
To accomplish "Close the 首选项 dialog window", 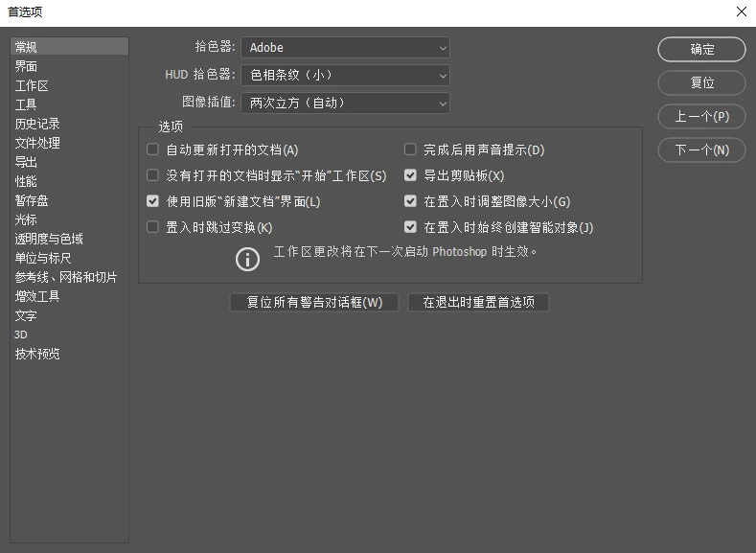I will (x=742, y=12).
